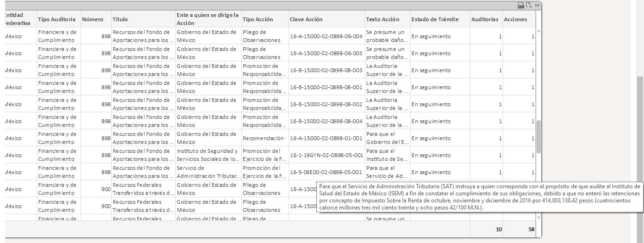
Task: Click 16-5-06E00-02-0898-05-001 clave cell
Action: click(326, 172)
